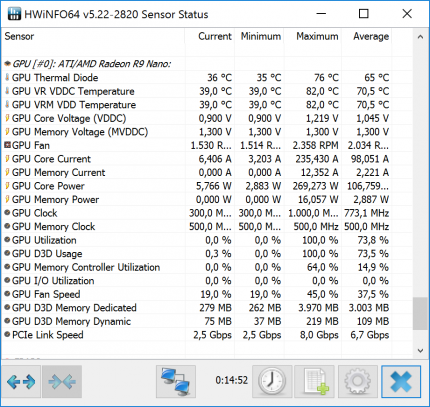Select the GPU D3D Usage label
The width and height of the screenshot is (430, 407).
click(x=47, y=253)
